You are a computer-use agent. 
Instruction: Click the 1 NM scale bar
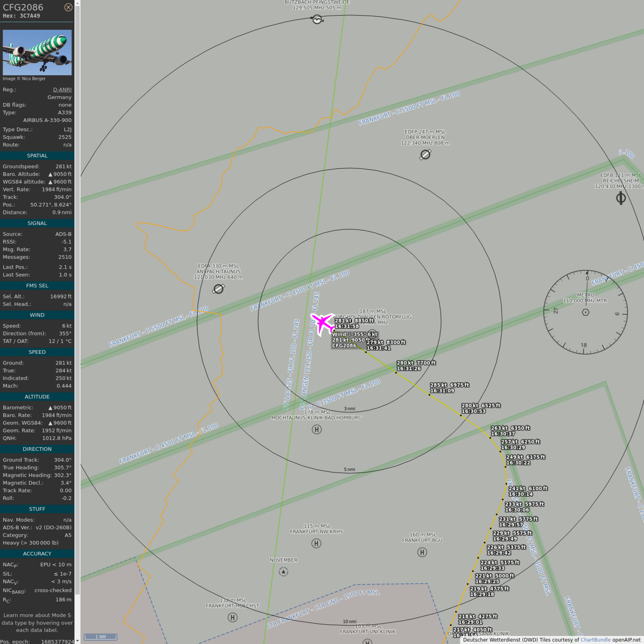point(101,637)
